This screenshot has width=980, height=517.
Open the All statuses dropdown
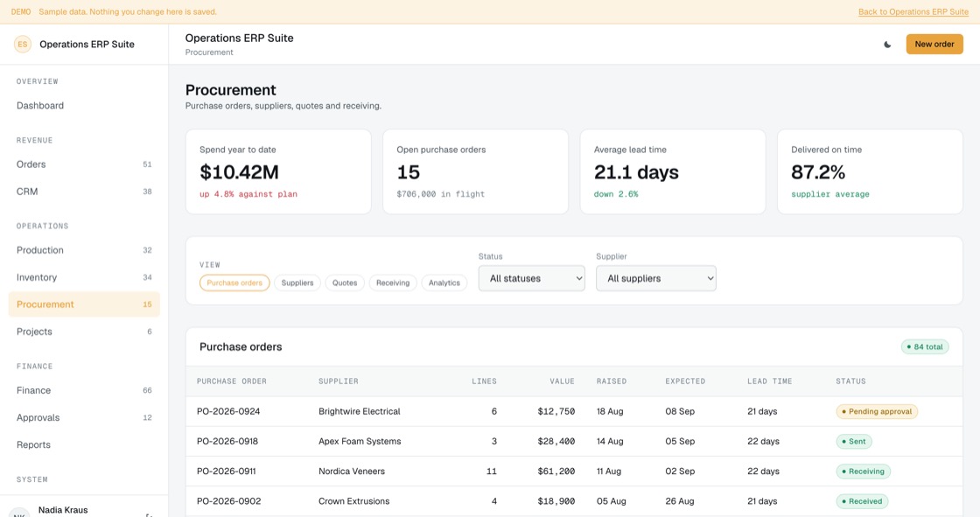(532, 278)
